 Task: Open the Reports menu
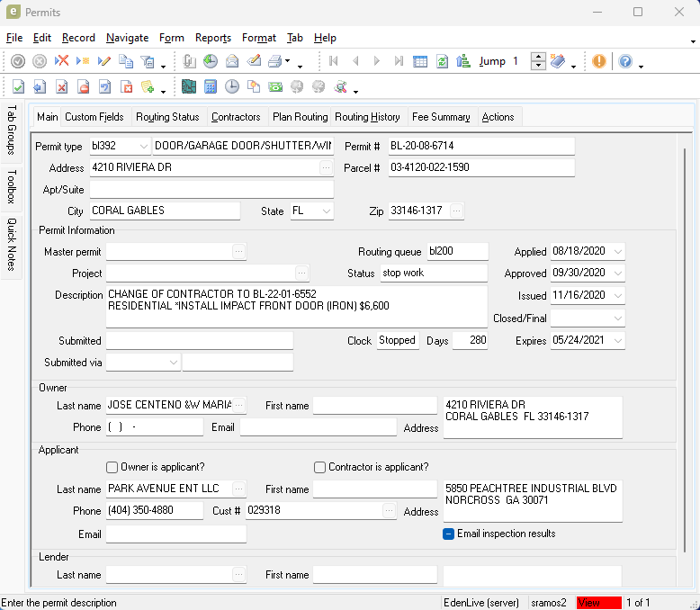click(x=213, y=38)
